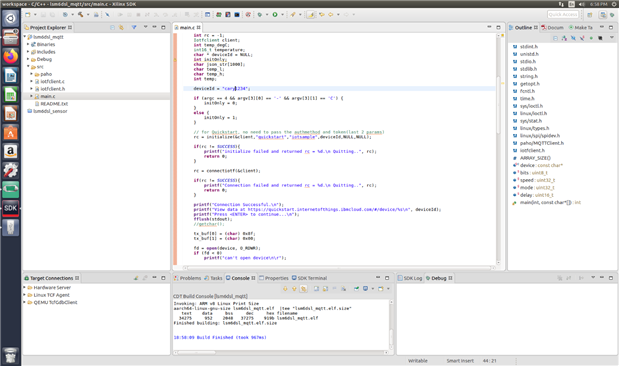Select stdint.h in Outline

pyautogui.click(x=529, y=47)
